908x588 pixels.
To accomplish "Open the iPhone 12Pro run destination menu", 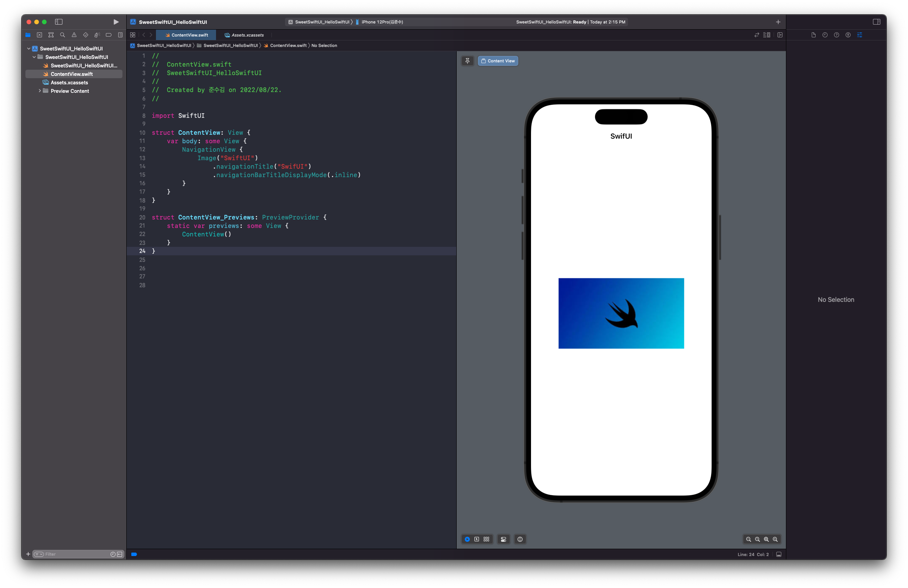I will (382, 22).
